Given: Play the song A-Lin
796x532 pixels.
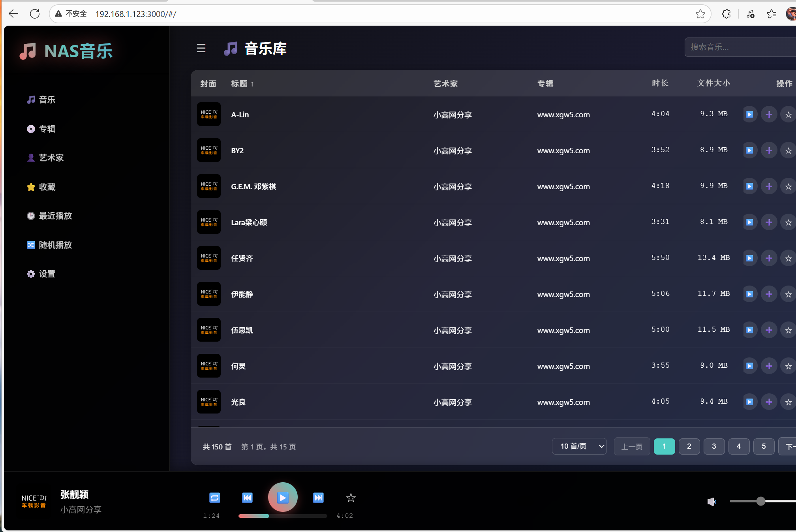Looking at the screenshot, I should [750, 114].
